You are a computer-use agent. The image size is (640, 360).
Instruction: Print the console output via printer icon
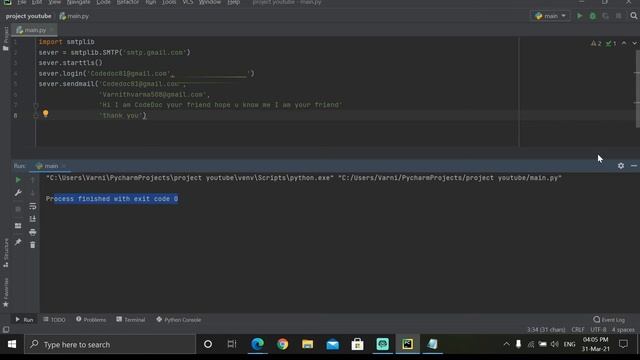click(x=33, y=232)
